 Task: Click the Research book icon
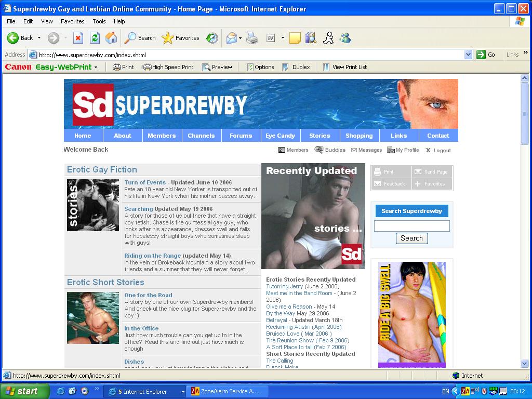311,38
